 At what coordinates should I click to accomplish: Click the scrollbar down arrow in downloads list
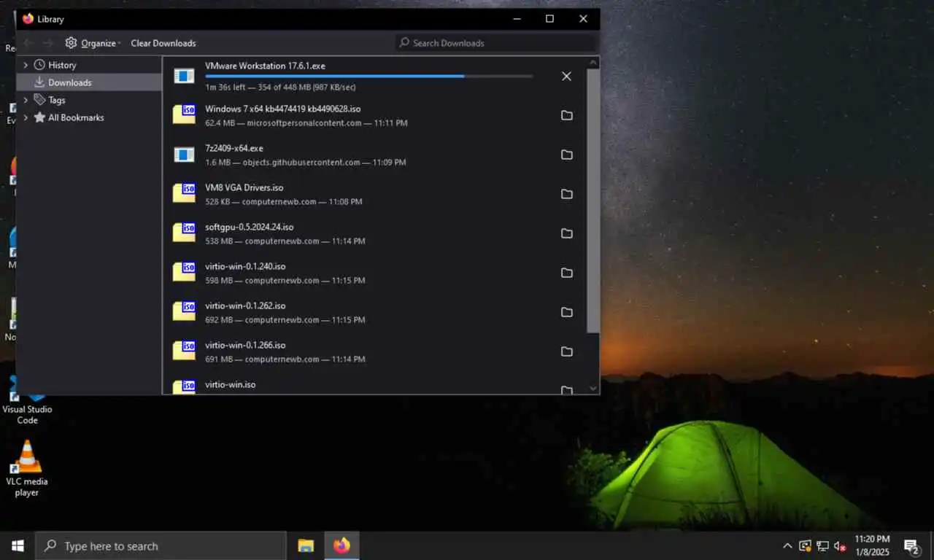[x=593, y=389]
